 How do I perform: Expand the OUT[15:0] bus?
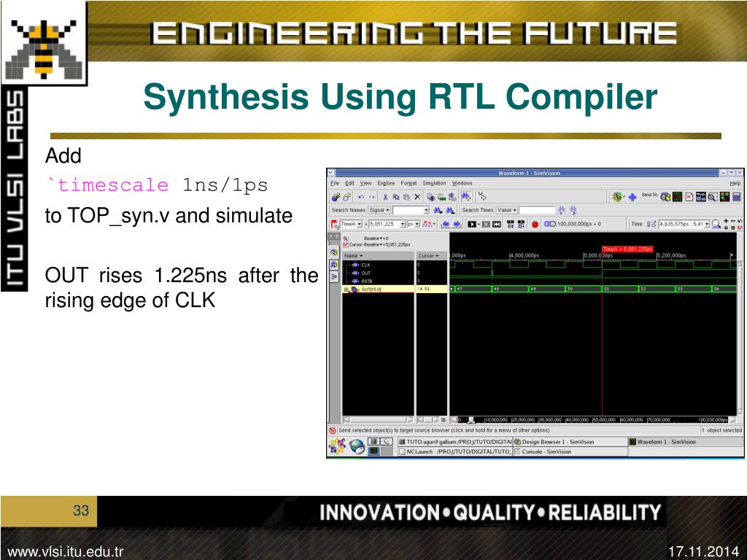pyautogui.click(x=347, y=289)
